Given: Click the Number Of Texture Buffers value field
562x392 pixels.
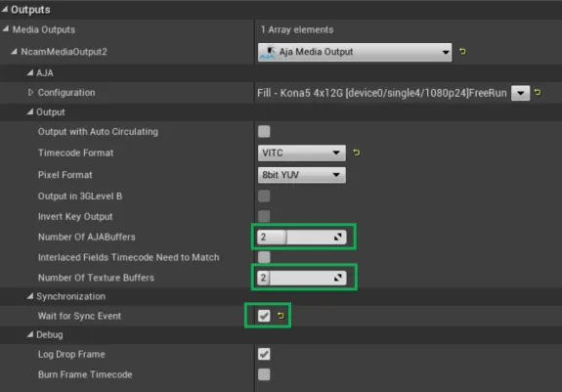Looking at the screenshot, I should point(302,278).
